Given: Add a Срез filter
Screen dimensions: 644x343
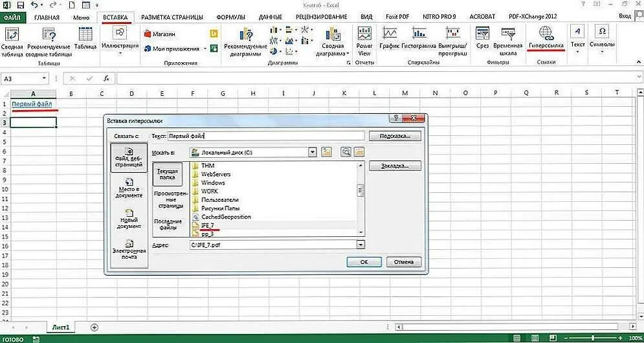Looking at the screenshot, I should (482, 39).
